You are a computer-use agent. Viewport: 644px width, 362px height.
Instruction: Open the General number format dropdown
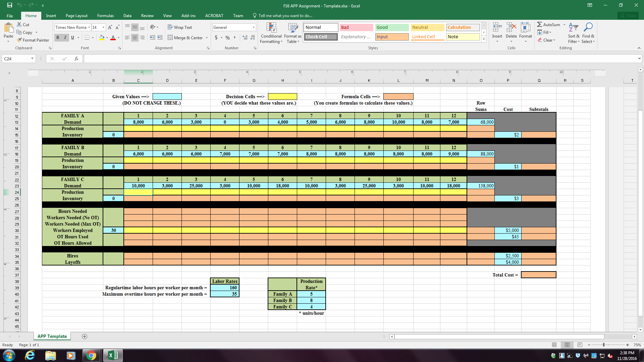[254, 27]
